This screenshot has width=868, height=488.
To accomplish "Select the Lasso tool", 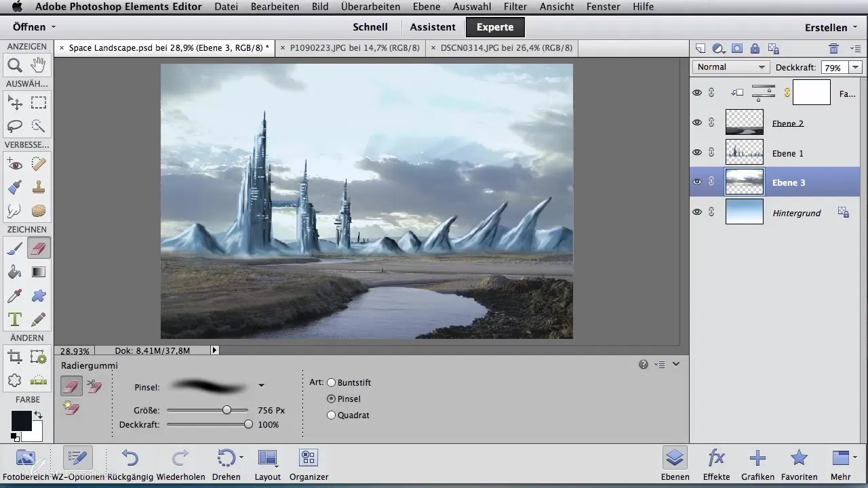I will pos(15,126).
